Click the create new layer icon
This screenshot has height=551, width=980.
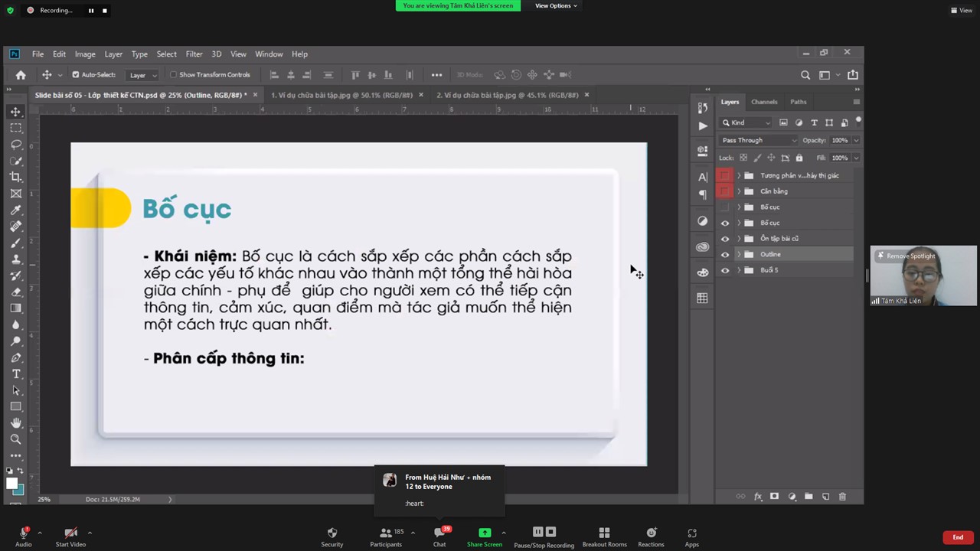pyautogui.click(x=825, y=497)
